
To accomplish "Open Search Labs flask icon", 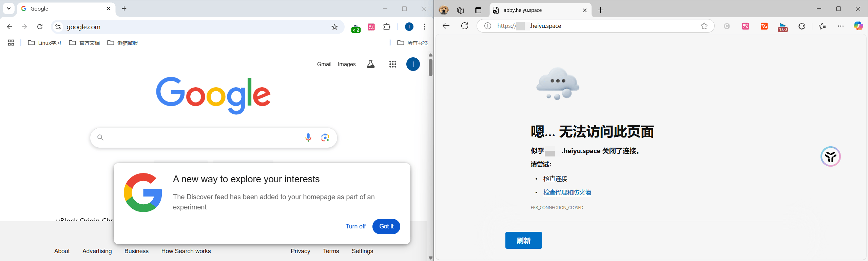I will (371, 64).
